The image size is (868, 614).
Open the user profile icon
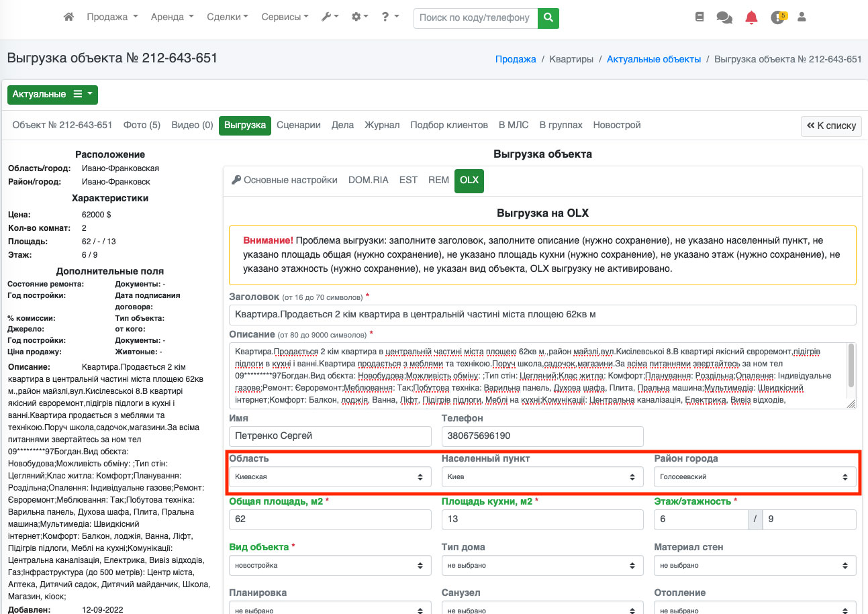[x=802, y=17]
